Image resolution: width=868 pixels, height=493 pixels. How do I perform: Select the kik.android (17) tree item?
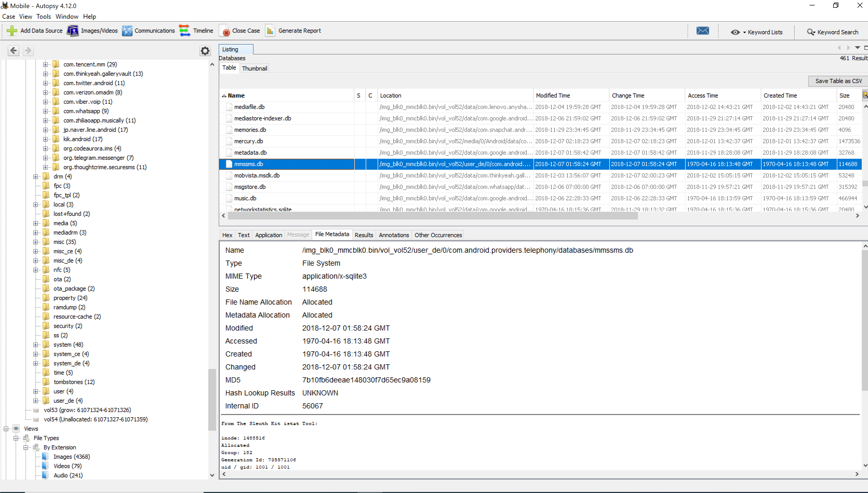coord(83,139)
